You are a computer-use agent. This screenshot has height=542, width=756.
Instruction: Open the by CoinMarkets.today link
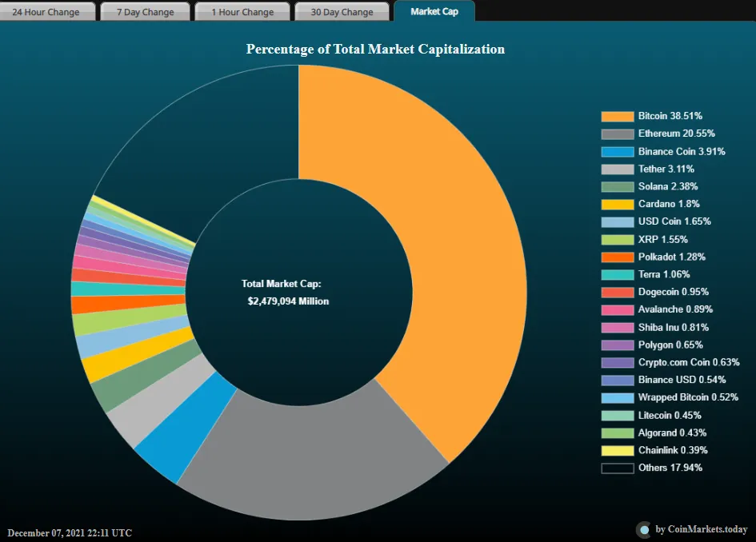(701, 529)
